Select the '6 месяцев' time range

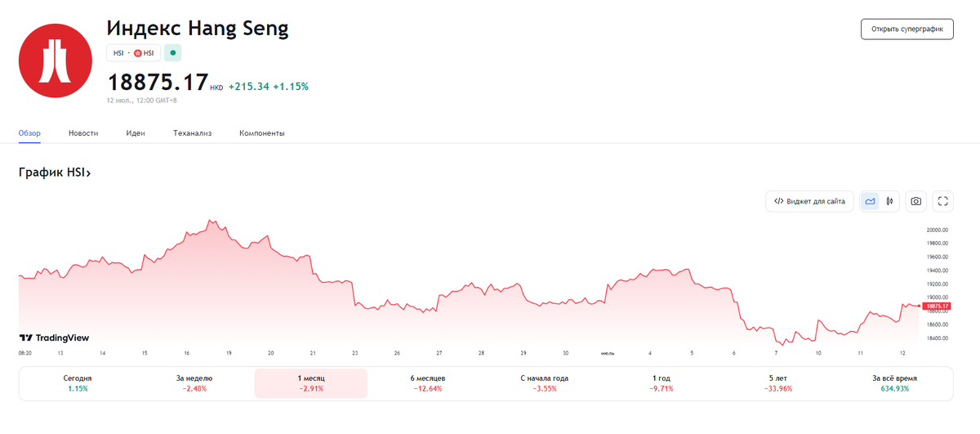(x=427, y=383)
